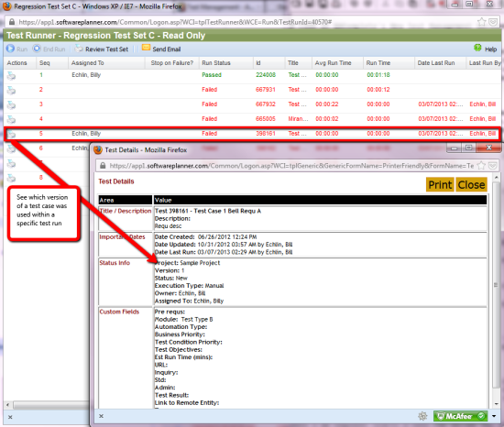Click the Test Details vertical scrollbar down arrow
504x427 pixels.
coord(497,404)
